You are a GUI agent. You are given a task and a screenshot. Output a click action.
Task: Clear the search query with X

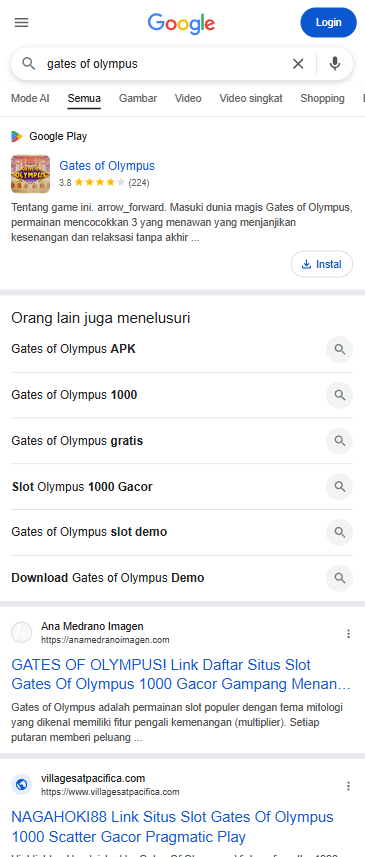(298, 64)
